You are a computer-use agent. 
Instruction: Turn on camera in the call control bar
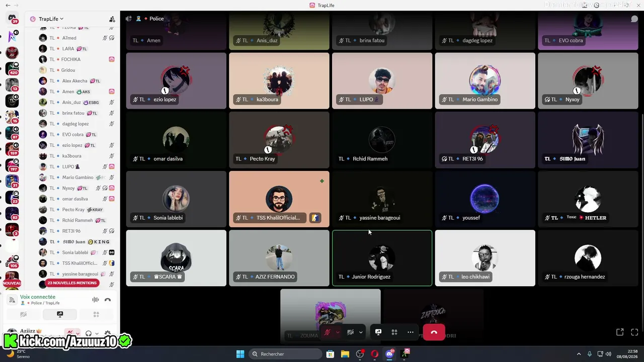351,332
